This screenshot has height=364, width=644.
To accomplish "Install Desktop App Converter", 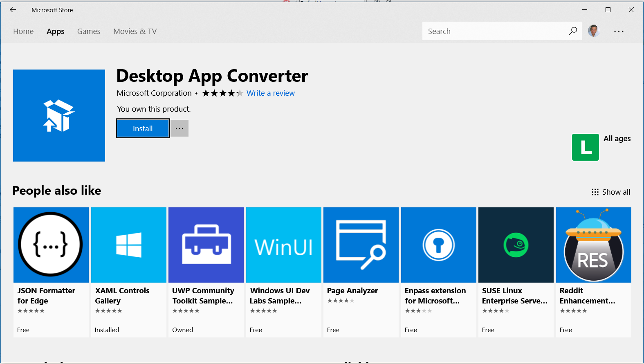I will (x=143, y=128).
